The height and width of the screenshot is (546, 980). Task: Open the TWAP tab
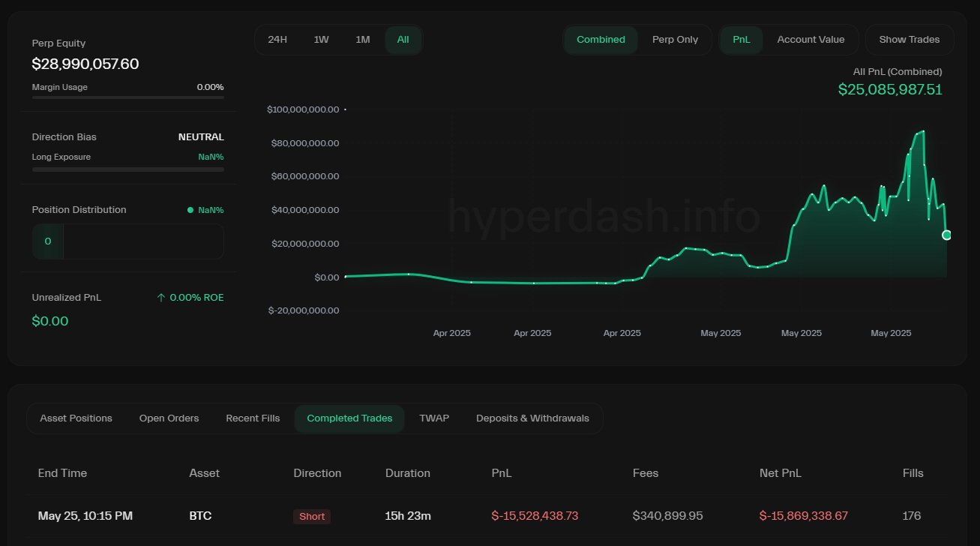434,418
